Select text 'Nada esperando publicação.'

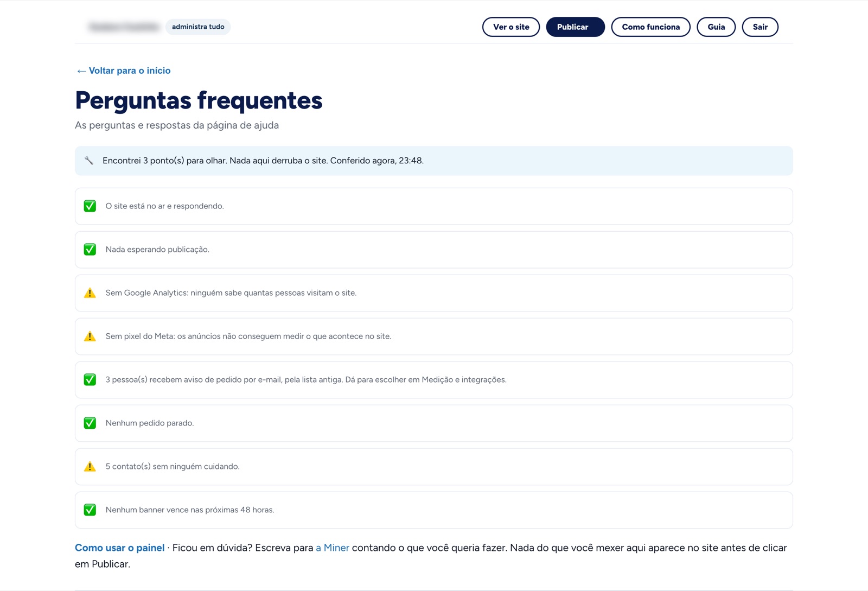(157, 250)
